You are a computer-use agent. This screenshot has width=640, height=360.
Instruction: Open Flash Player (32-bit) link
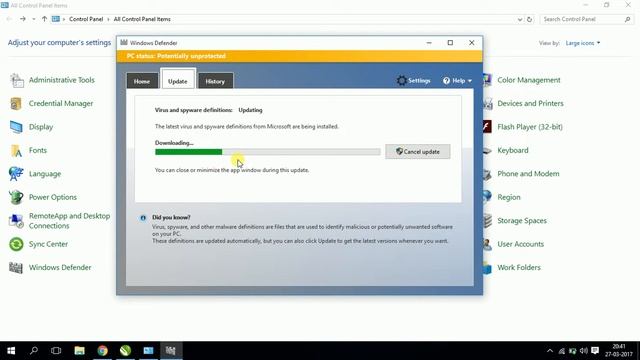click(x=530, y=127)
